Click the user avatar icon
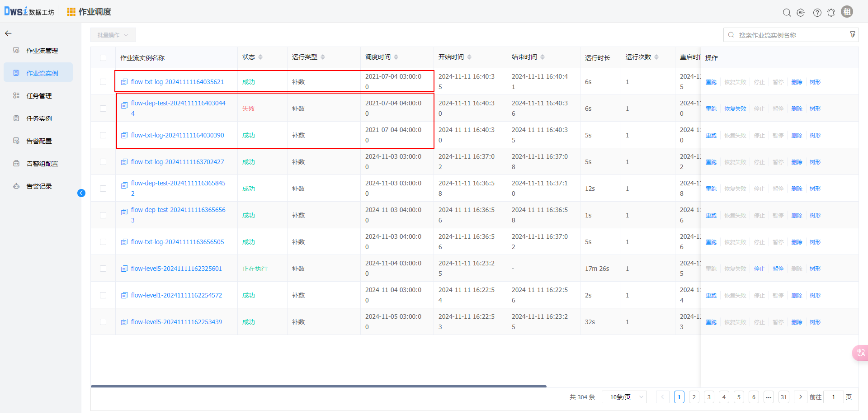The width and height of the screenshot is (868, 420). tap(847, 12)
